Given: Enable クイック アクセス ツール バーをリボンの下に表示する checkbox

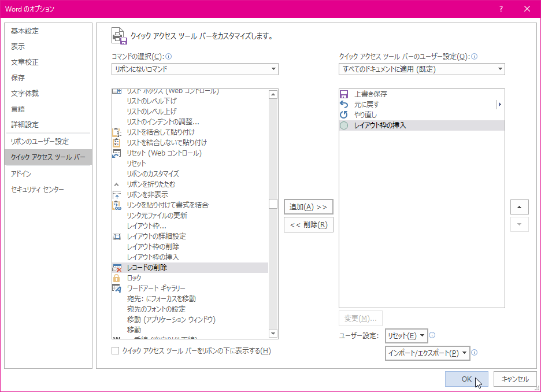Looking at the screenshot, I should pos(115,351).
